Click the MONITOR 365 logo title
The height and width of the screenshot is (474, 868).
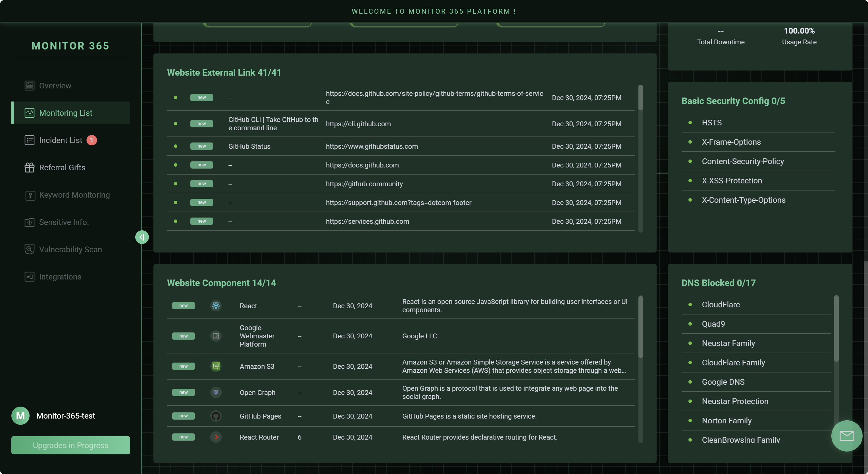[x=70, y=46]
